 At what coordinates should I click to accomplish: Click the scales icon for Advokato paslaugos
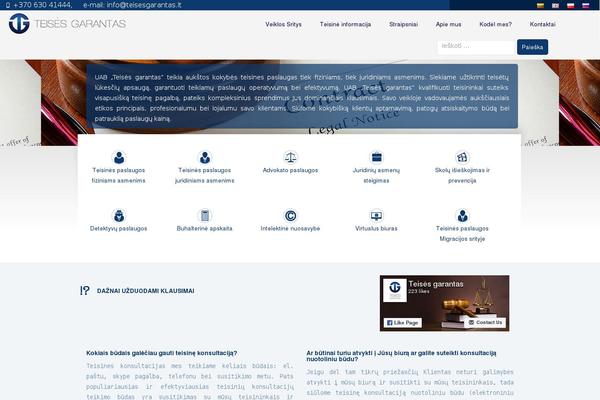click(290, 157)
